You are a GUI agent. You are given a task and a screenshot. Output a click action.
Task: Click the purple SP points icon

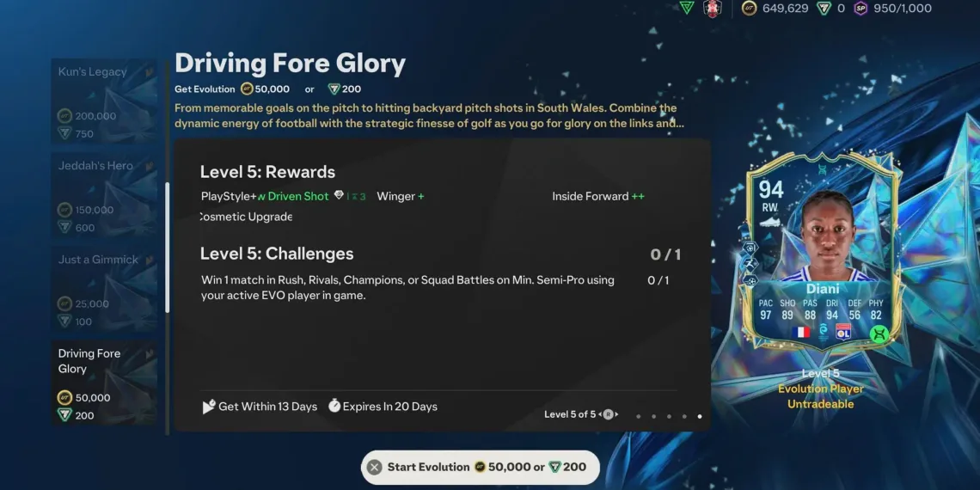pyautogui.click(x=861, y=8)
